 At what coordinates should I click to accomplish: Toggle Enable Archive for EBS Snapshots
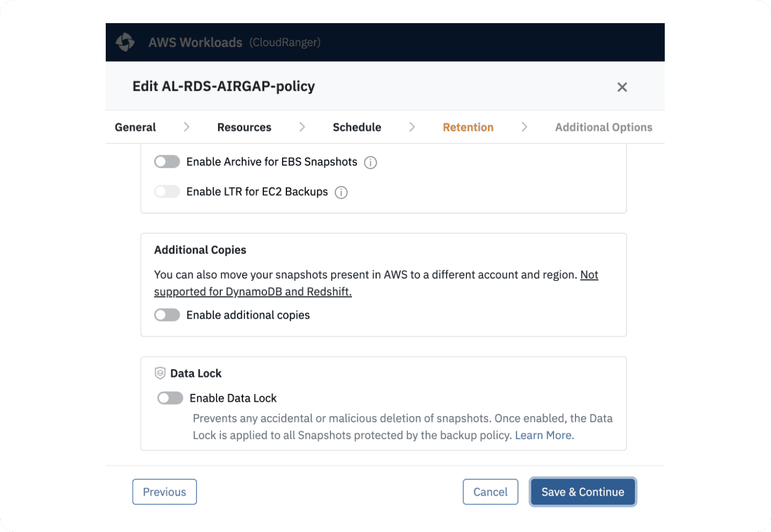pyautogui.click(x=167, y=162)
